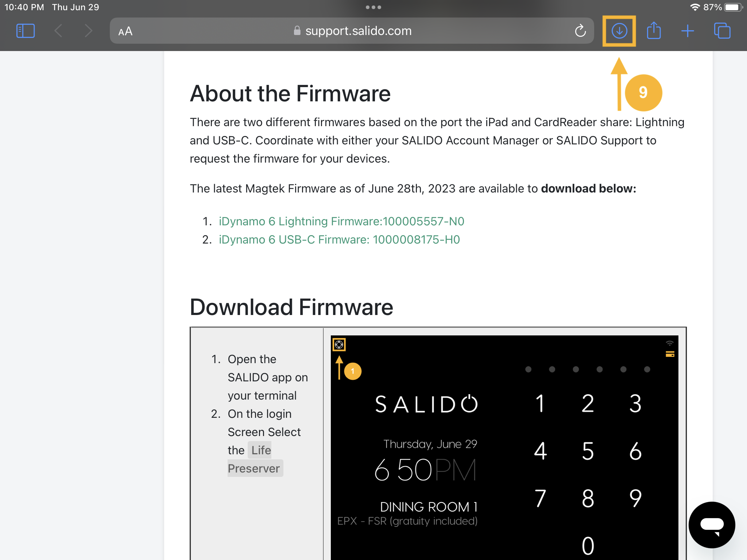Image resolution: width=747 pixels, height=560 pixels.
Task: Tap keypad number 9 in SALIDO image
Action: point(635,498)
